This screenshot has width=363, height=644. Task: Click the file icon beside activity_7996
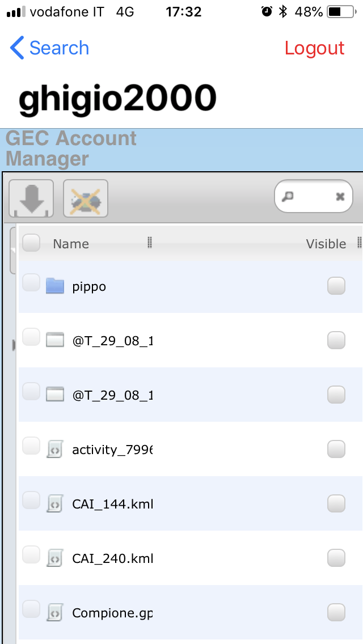click(54, 449)
